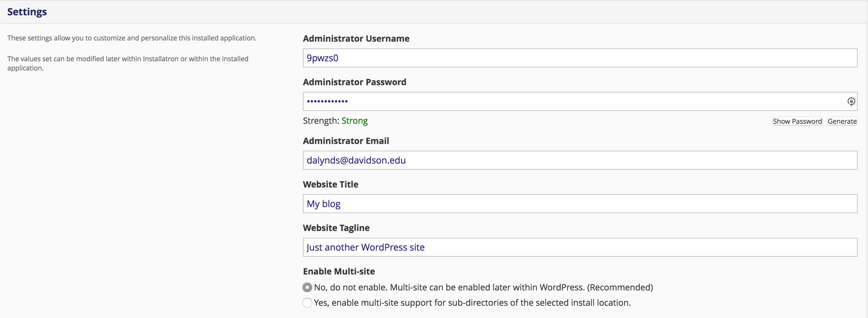Click the 'Website Tagline' label
The image size is (868, 318).
click(x=336, y=228)
